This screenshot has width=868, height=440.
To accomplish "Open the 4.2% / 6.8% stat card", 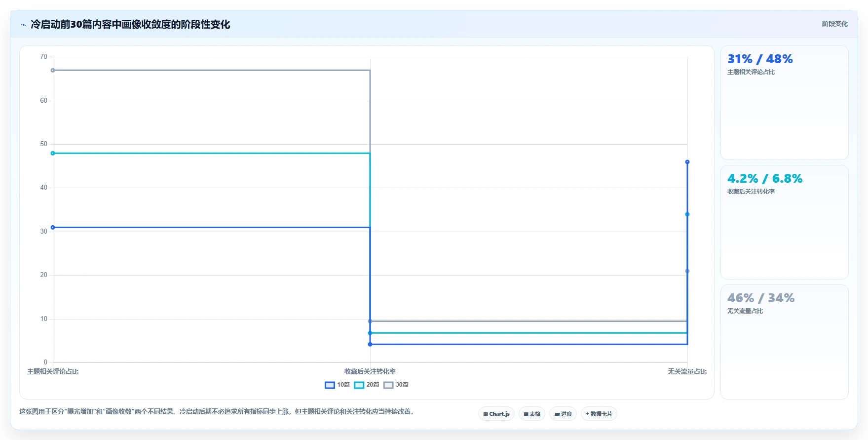I will 784,222.
